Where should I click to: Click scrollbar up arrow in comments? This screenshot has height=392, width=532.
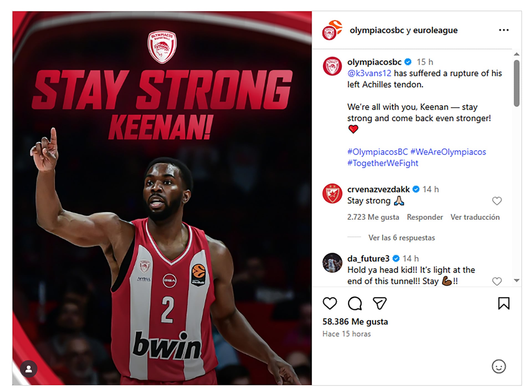coord(516,54)
